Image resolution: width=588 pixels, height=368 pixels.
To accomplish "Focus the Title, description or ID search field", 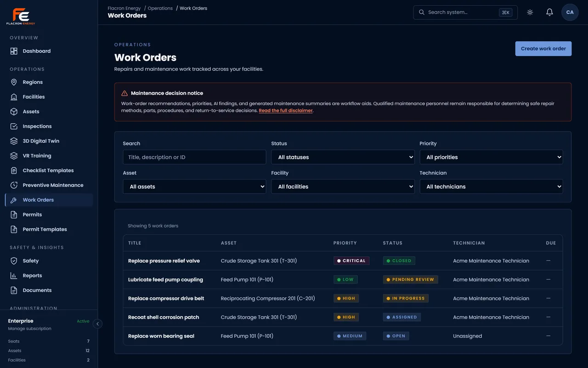I will (194, 157).
